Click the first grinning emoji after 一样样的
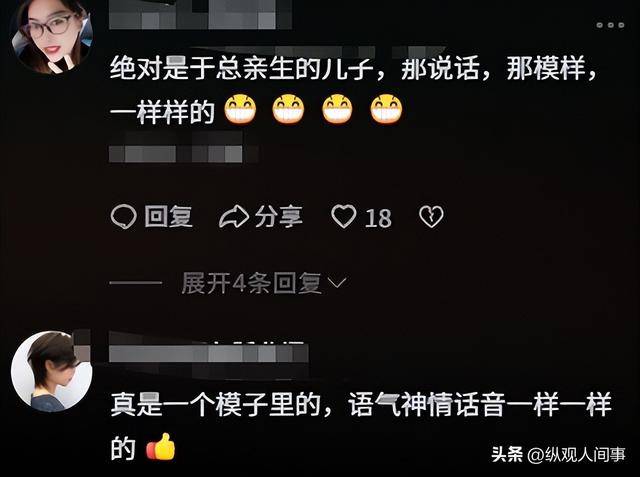Image resolution: width=640 pixels, height=477 pixels. tap(240, 109)
